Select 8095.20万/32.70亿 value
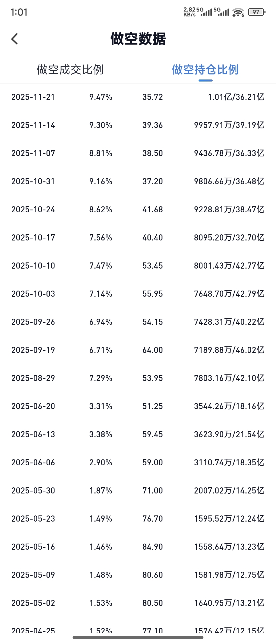276x644 pixels. click(229, 238)
